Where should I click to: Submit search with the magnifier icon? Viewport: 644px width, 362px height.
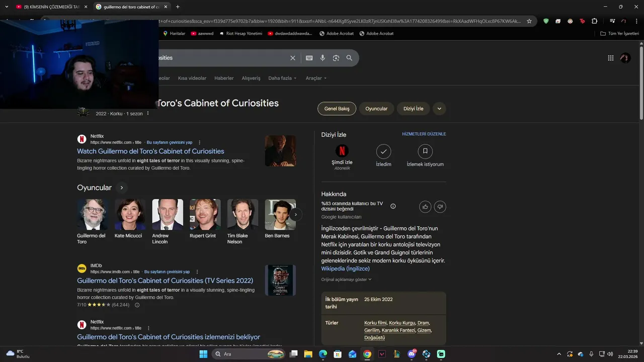(x=349, y=58)
